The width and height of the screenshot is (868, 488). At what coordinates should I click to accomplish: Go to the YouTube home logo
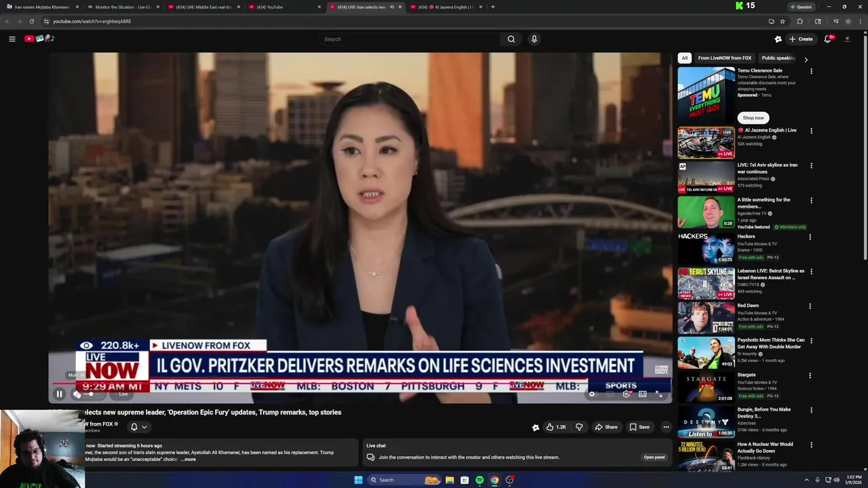[x=39, y=39]
